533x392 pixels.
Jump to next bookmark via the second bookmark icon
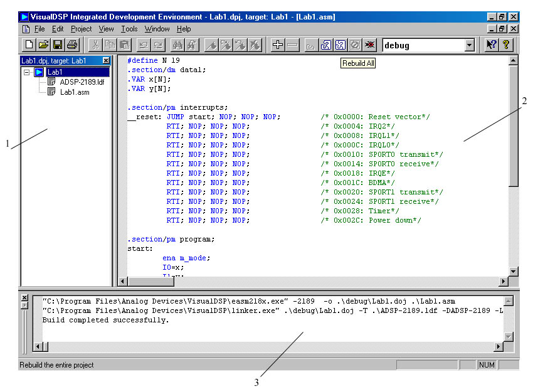coord(226,45)
